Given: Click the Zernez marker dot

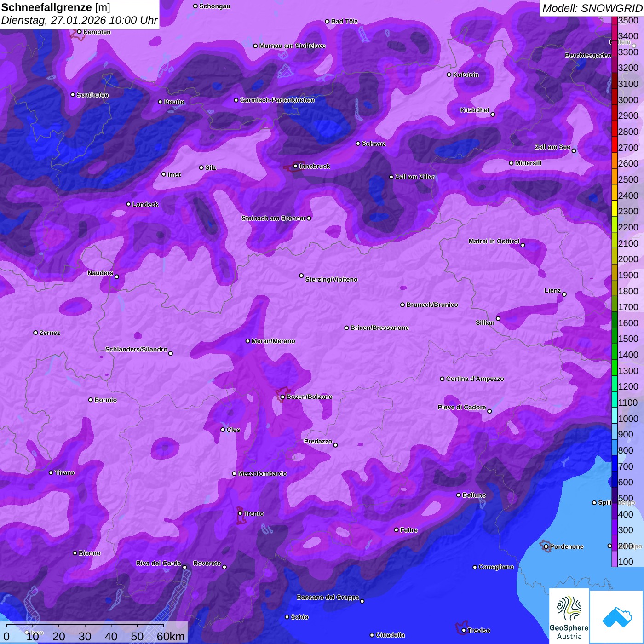Looking at the screenshot, I should 35,333.
